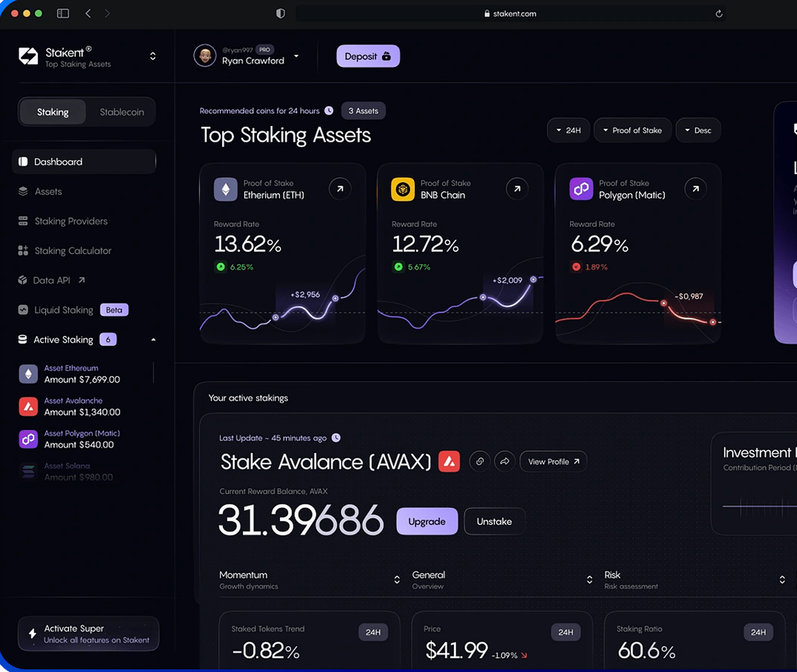Toggle 24H on Staked Tokens Trend card
Image resolution: width=797 pixels, height=672 pixels.
coord(373,632)
